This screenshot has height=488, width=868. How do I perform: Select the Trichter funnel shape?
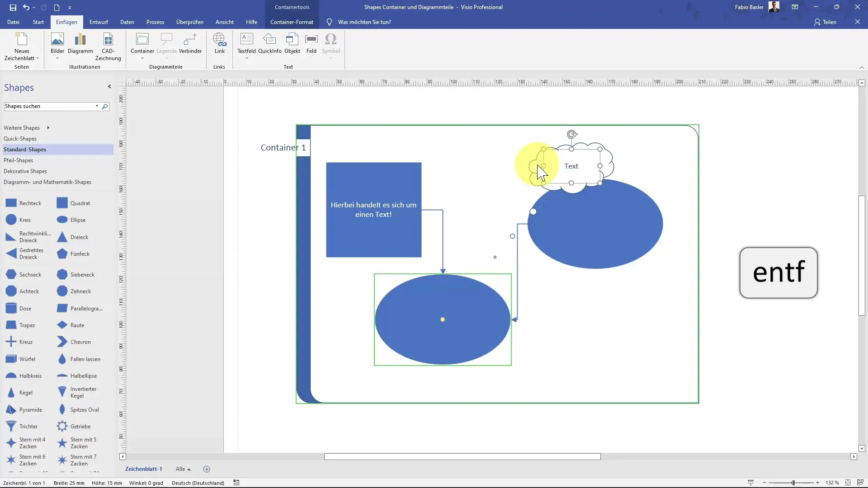click(x=22, y=427)
